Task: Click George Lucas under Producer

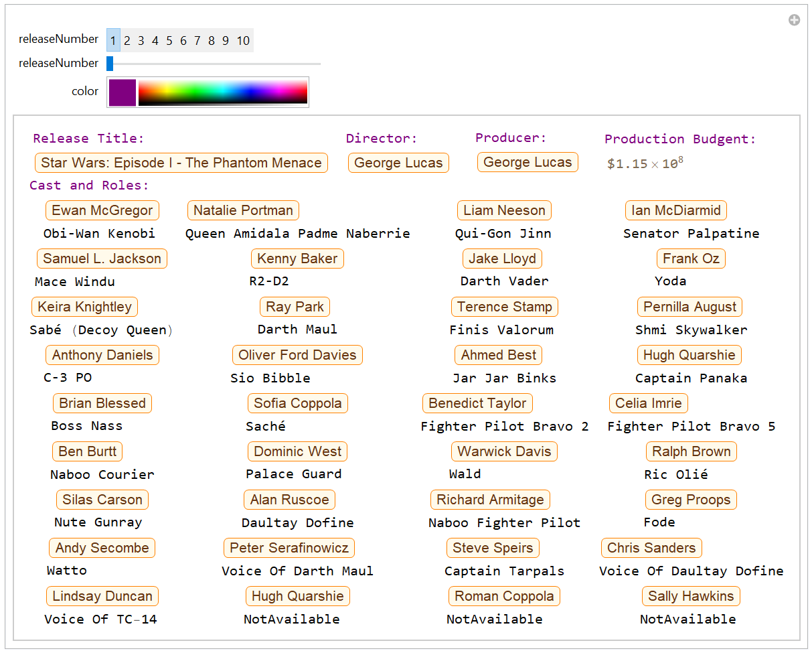Action: click(x=527, y=162)
